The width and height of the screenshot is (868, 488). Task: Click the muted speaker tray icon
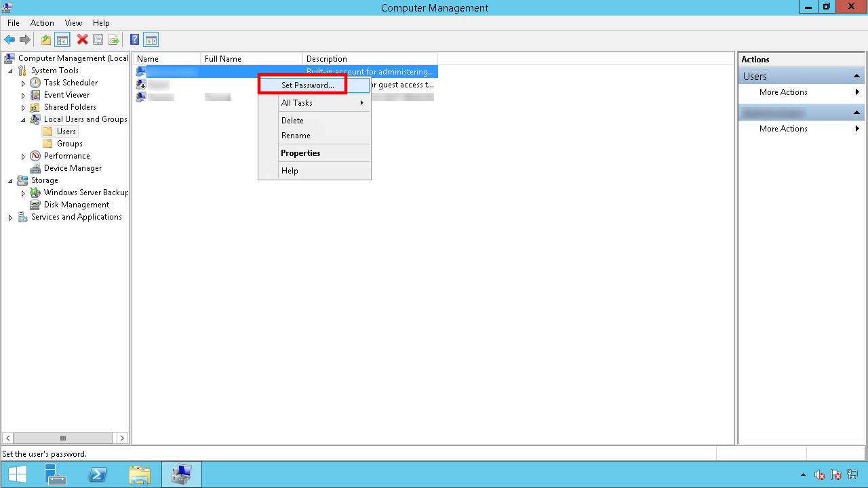pos(820,475)
